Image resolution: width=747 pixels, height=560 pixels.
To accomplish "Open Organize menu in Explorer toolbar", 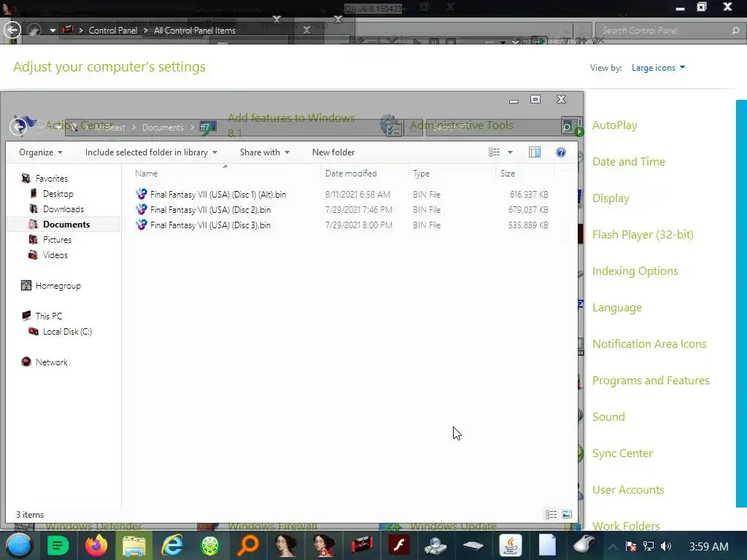I will pyautogui.click(x=41, y=152).
